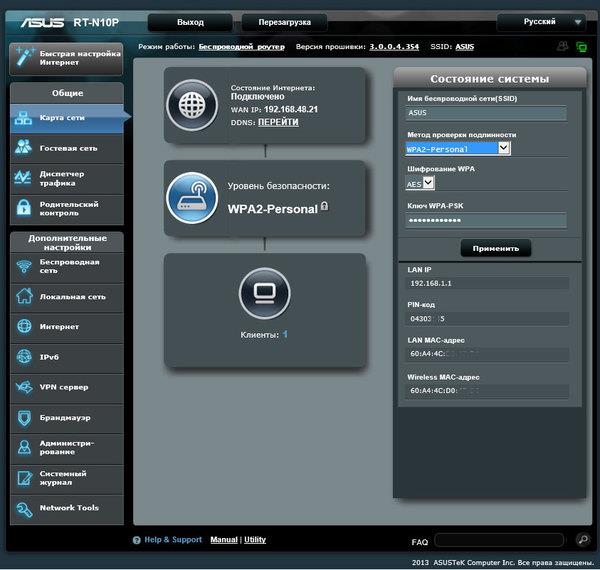This screenshot has height=570, width=600.
Task: Open the language dropdown showing Русский
Action: tap(541, 22)
